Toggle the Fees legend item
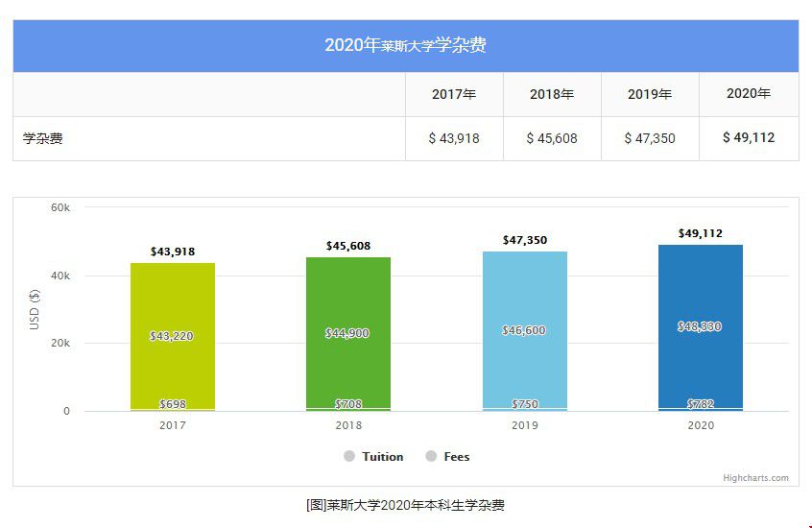The width and height of the screenshot is (812, 528). click(447, 457)
